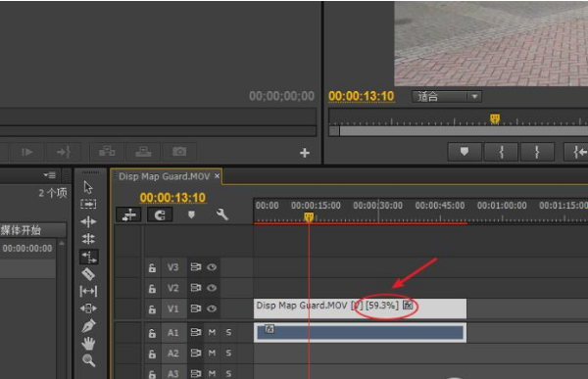Viewport: 588px width, 379px height.
Task: Toggle nest sequence insert mode button
Action: [128, 214]
